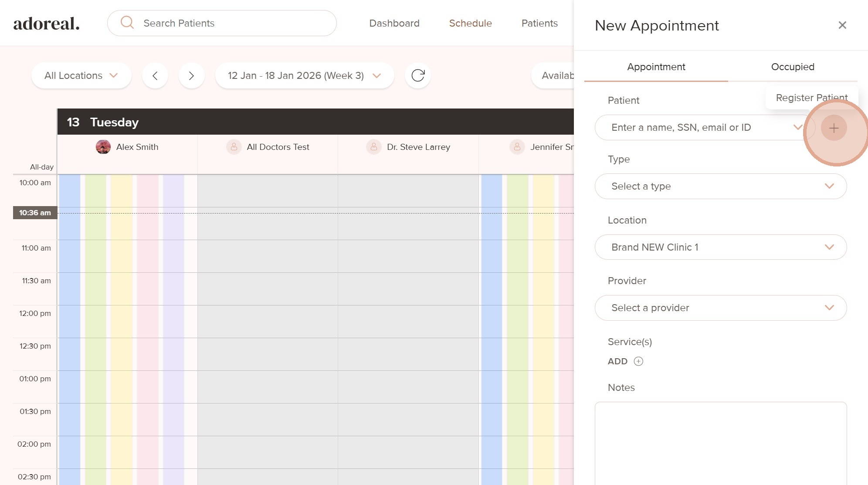Viewport: 868px width, 485px height.
Task: Click Alex Smith's avatar photo
Action: [x=103, y=147]
